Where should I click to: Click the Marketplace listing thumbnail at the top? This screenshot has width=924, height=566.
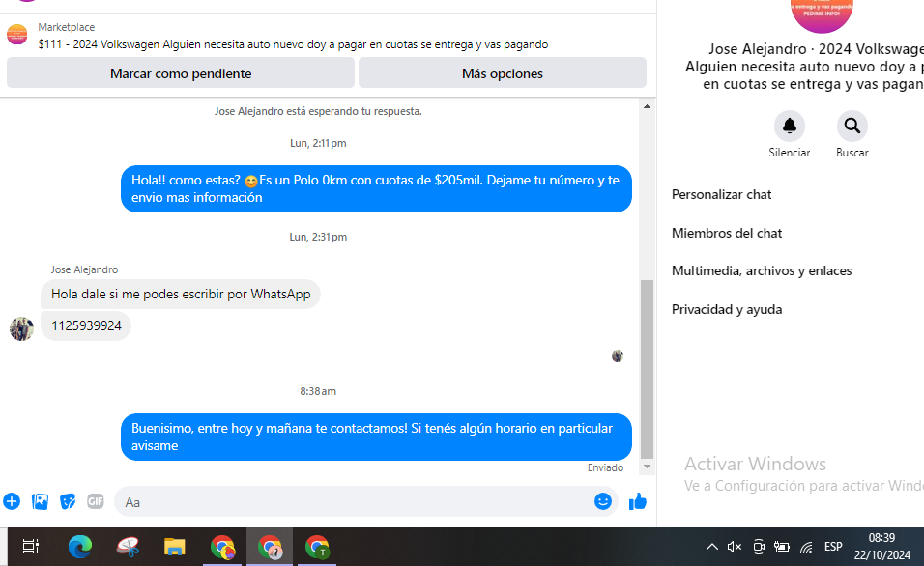[17, 35]
